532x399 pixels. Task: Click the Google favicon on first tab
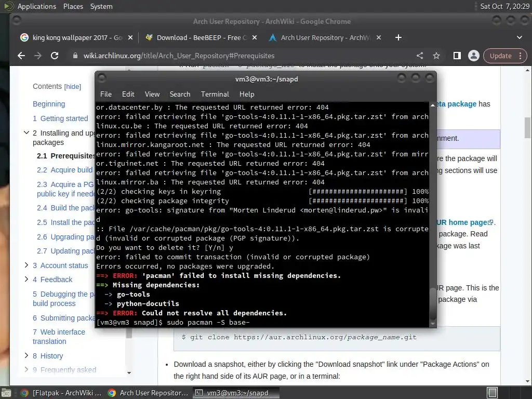24,37
